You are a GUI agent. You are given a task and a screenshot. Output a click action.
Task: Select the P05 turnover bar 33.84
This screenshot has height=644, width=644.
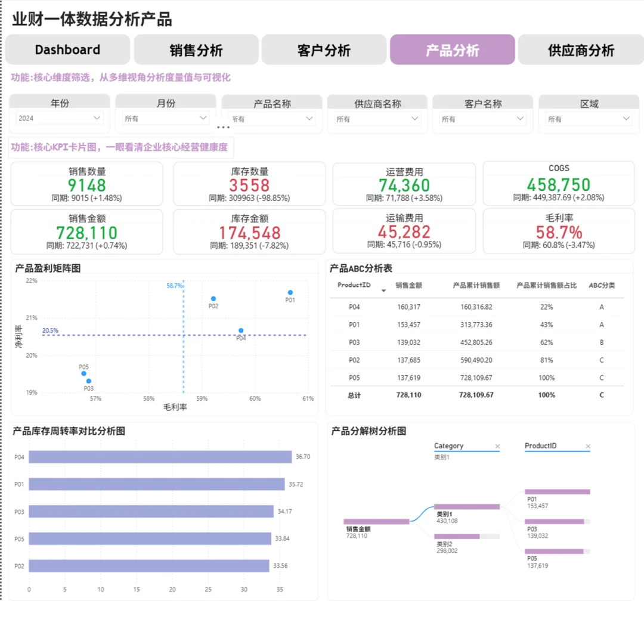pyautogui.click(x=150, y=538)
